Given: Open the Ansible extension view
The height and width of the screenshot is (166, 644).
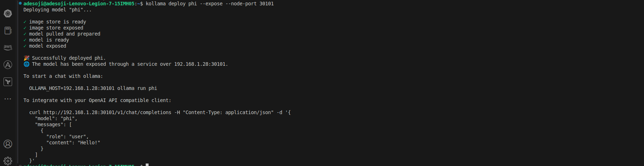Looking at the screenshot, I should click(8, 65).
